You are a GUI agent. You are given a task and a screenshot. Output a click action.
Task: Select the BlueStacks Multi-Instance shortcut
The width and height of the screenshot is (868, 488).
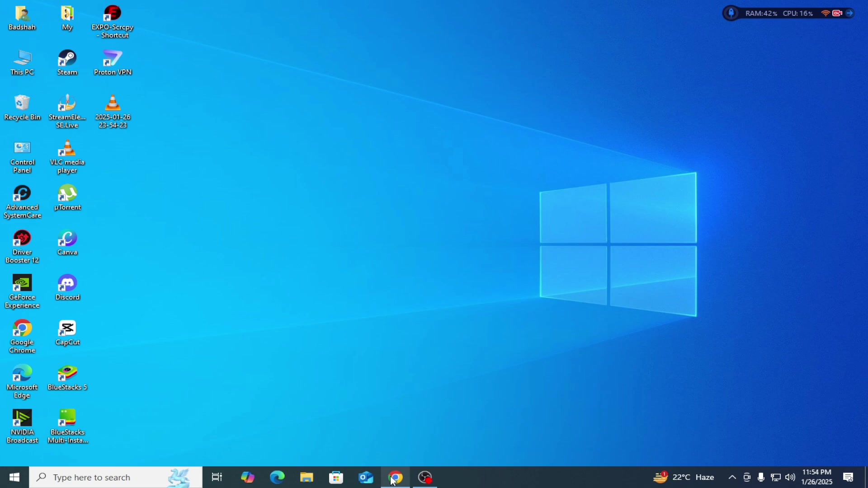[67, 427]
